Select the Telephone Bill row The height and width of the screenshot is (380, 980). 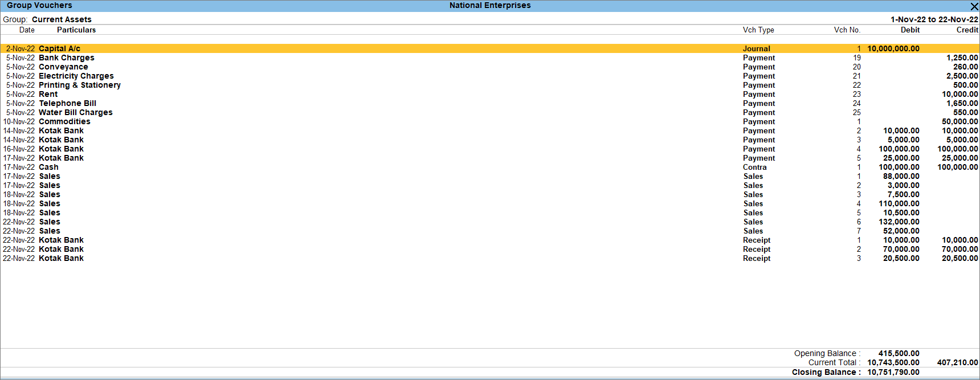coord(490,103)
